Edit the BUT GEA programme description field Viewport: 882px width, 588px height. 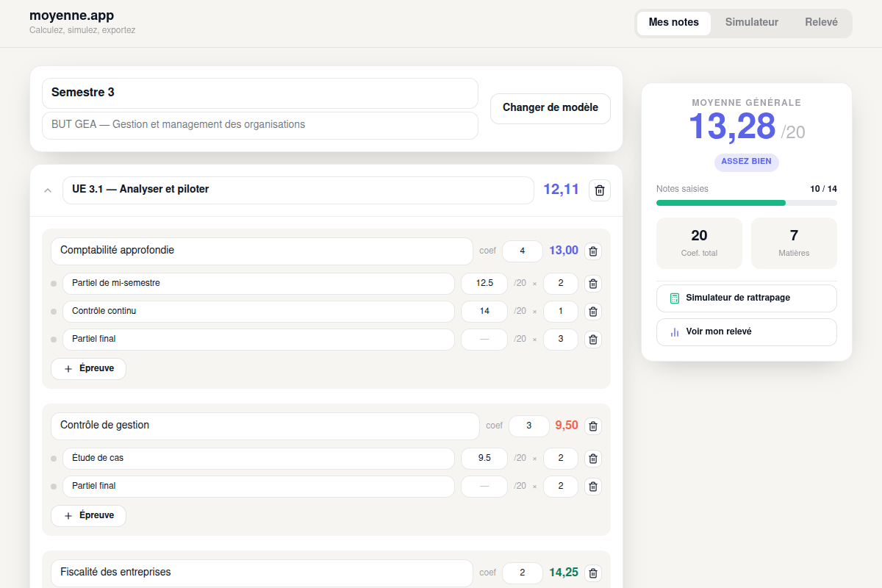coord(260,126)
